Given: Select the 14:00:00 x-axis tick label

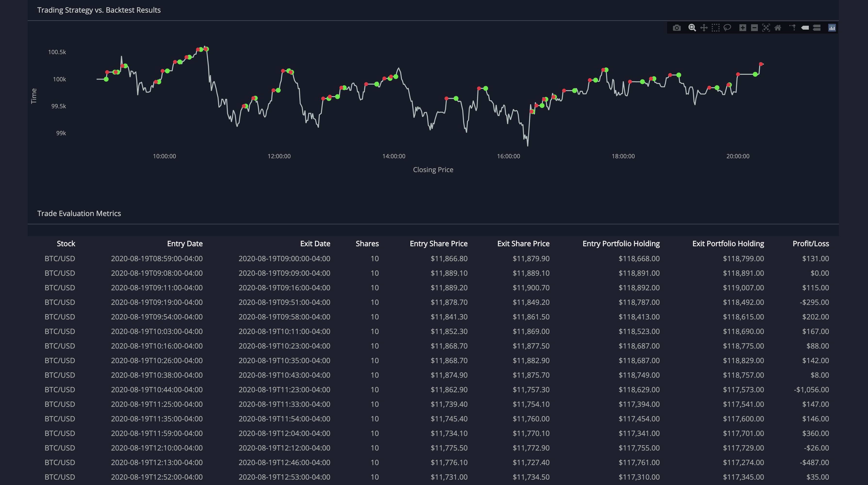Looking at the screenshot, I should click(x=393, y=156).
